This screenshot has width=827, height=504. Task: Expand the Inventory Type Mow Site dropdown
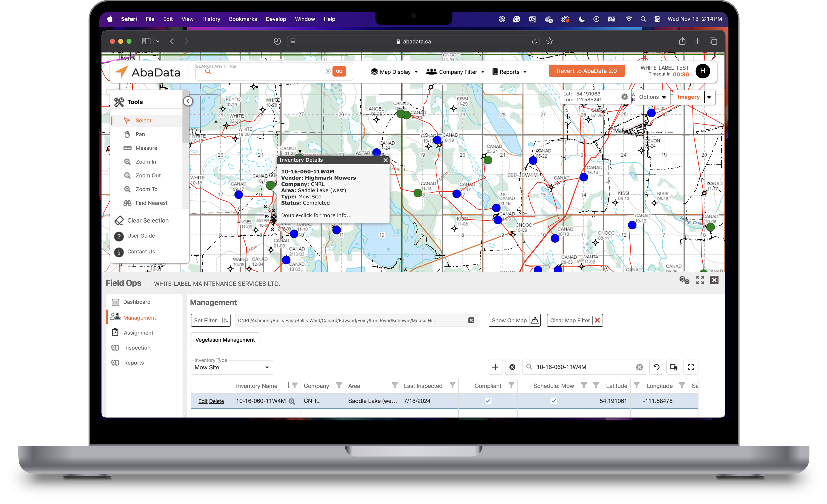[x=232, y=368]
